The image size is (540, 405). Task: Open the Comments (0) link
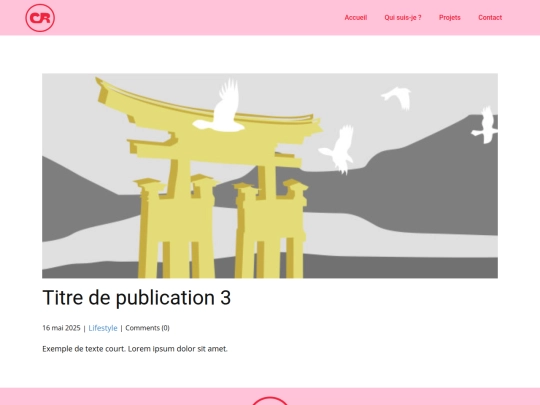click(x=147, y=328)
